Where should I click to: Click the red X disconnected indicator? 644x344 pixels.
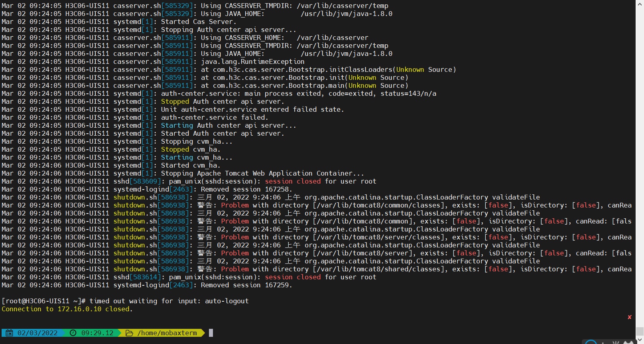pos(630,317)
